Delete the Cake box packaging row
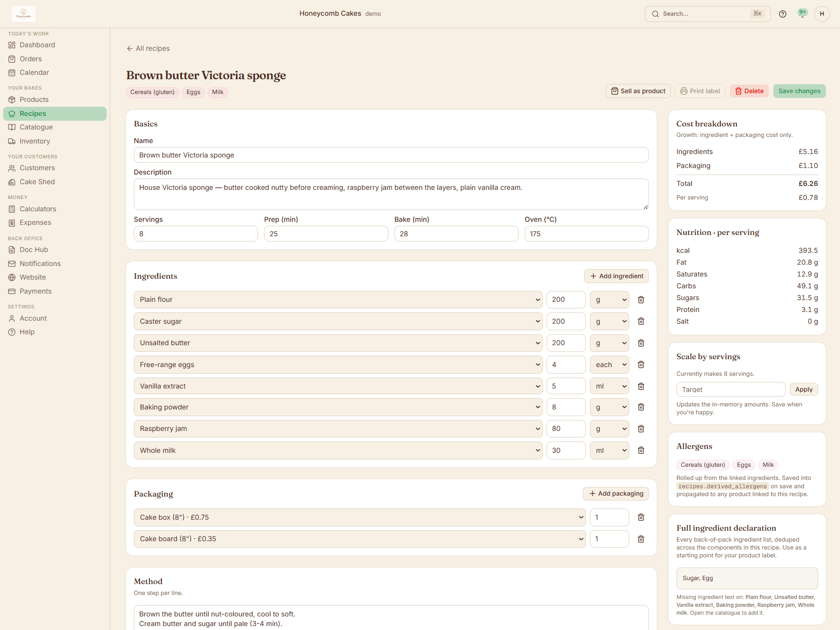Screen dimensions: 840x630 641,517
